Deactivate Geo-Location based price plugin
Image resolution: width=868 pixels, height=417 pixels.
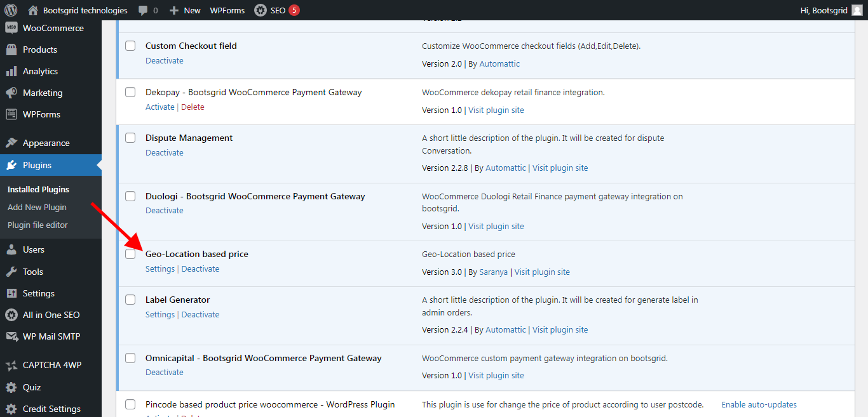pyautogui.click(x=201, y=269)
